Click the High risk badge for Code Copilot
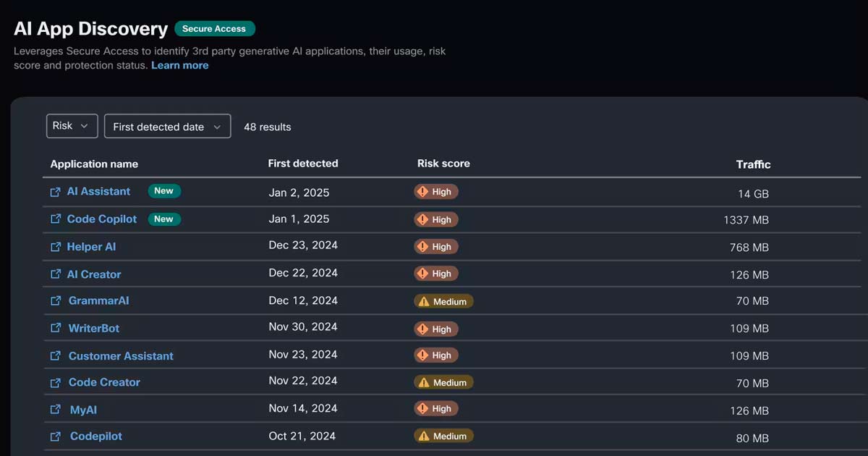Screen dimensions: 868x456 tap(436, 219)
